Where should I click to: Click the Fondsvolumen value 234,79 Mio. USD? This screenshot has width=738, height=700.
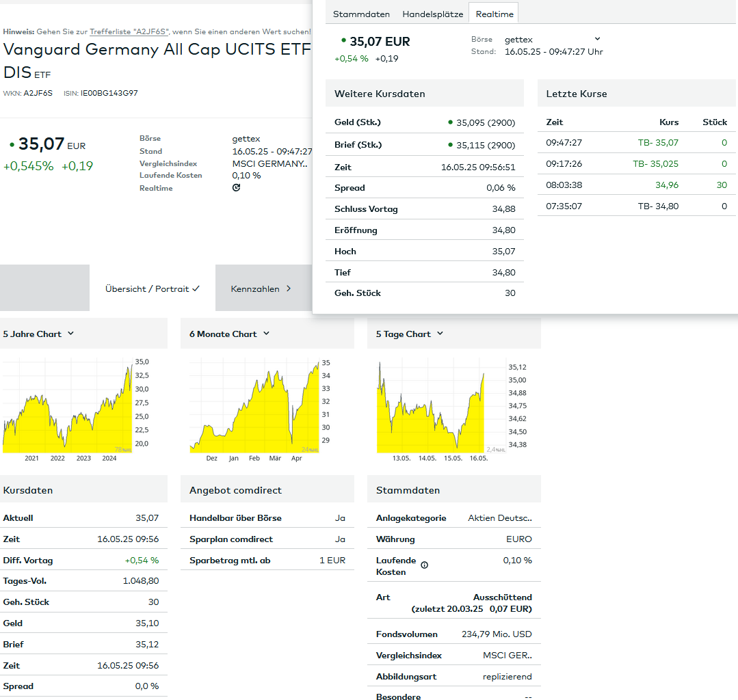(x=497, y=634)
